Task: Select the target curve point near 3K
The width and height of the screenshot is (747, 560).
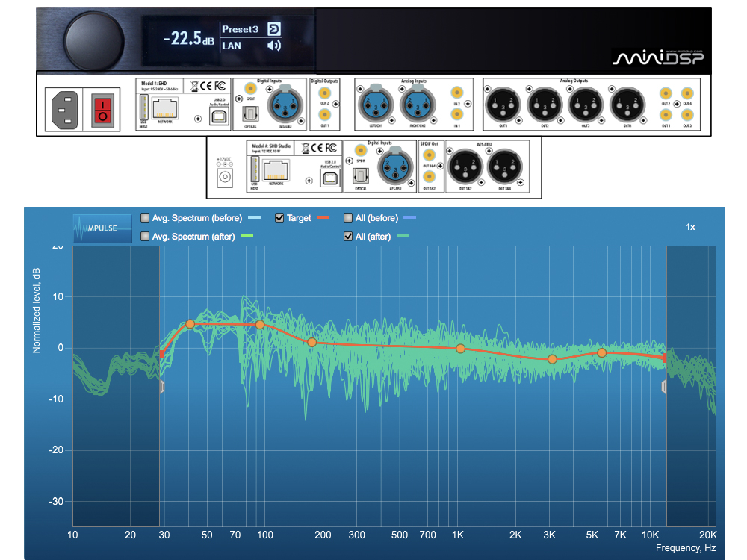Action: 552,359
